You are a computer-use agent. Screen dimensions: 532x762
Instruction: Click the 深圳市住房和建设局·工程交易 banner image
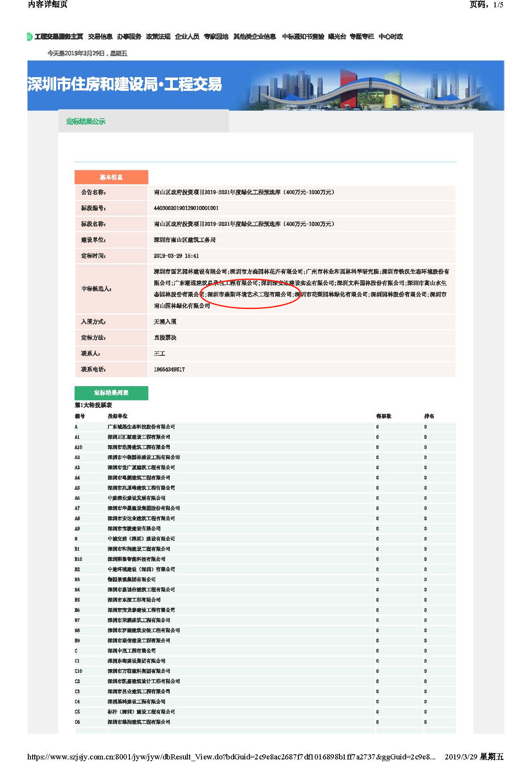pos(265,85)
